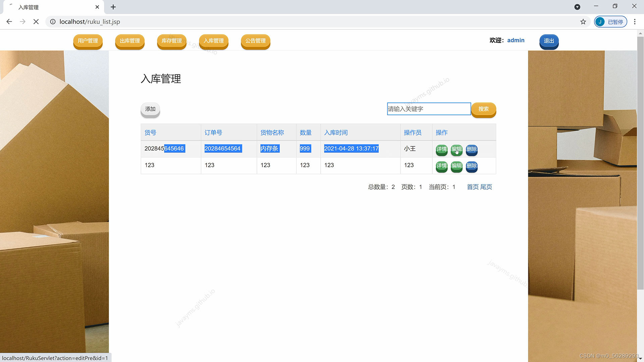The image size is (644, 362).
Task: Close the 入库管理 tab
Action: click(x=97, y=7)
